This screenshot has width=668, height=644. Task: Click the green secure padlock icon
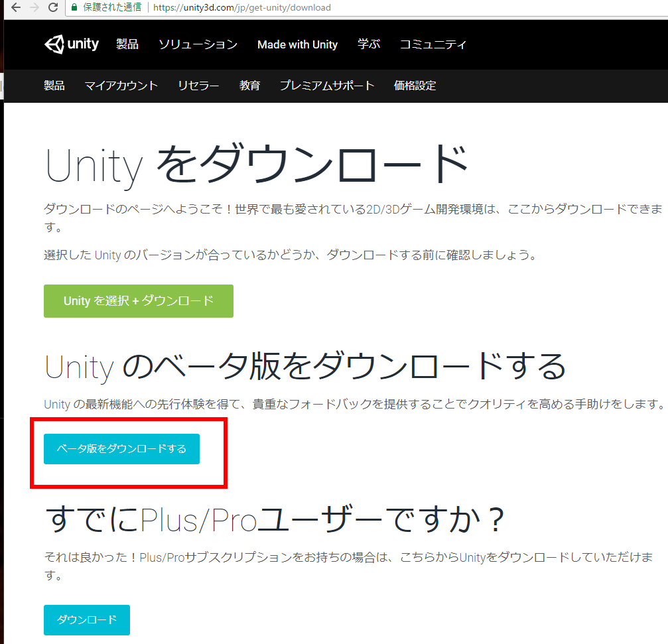[x=74, y=7]
